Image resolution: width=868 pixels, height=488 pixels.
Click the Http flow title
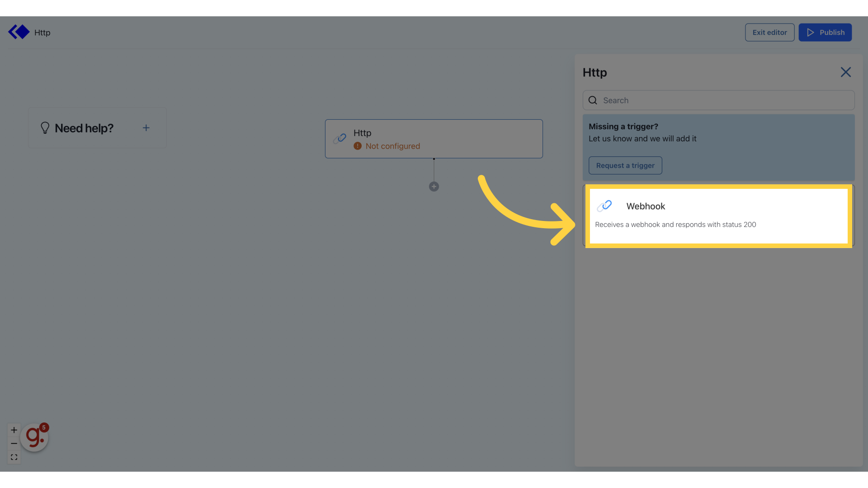click(42, 33)
